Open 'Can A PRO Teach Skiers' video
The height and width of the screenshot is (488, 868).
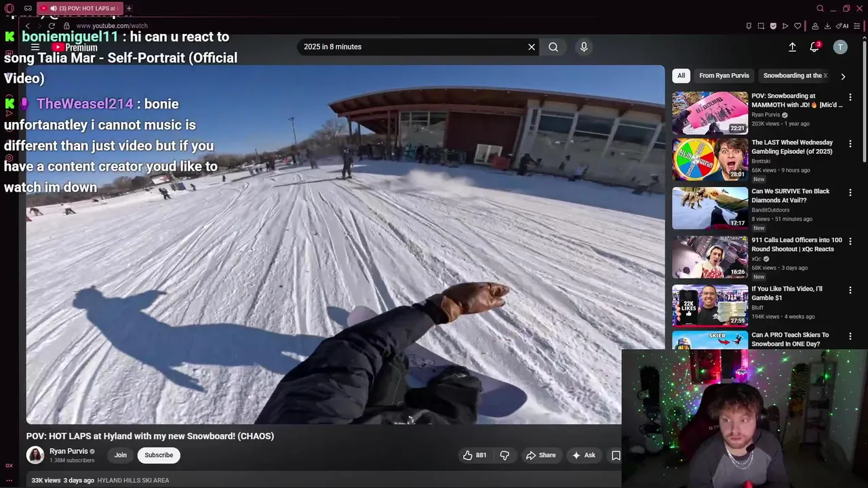790,340
